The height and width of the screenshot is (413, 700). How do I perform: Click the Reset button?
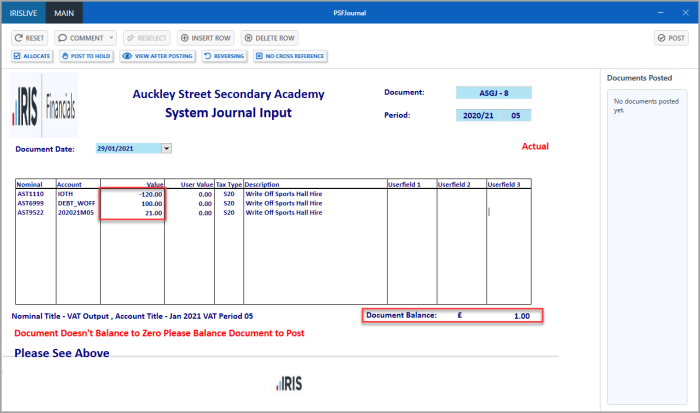[x=30, y=38]
